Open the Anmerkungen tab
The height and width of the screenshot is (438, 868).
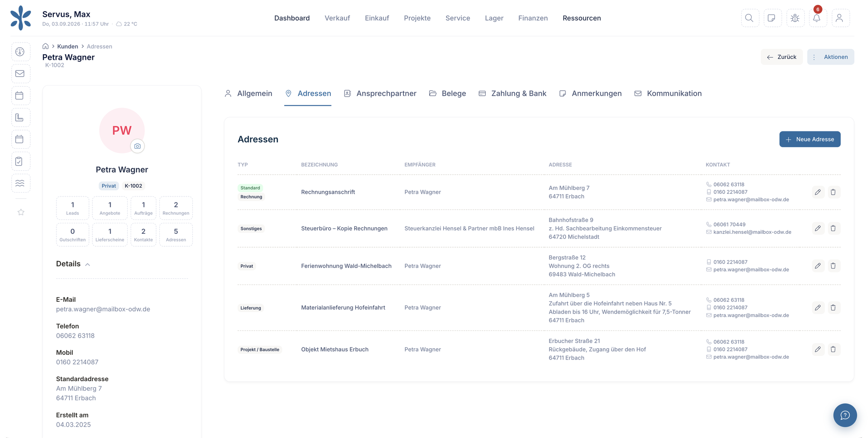coord(590,94)
